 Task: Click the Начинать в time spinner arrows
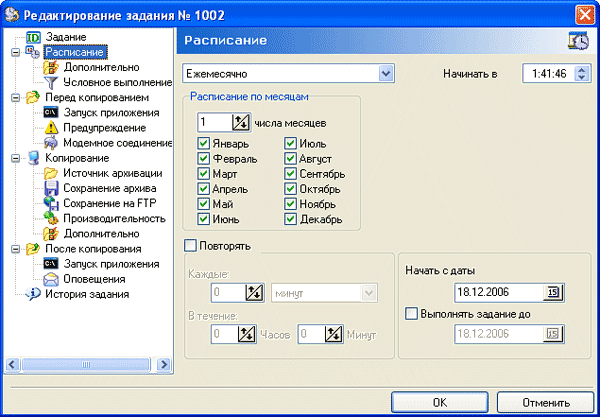point(582,73)
